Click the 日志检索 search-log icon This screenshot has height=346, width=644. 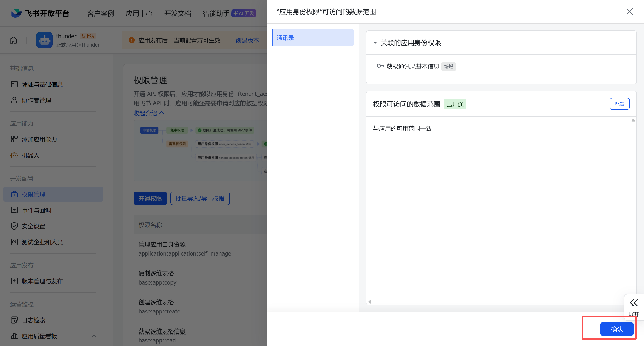14,320
